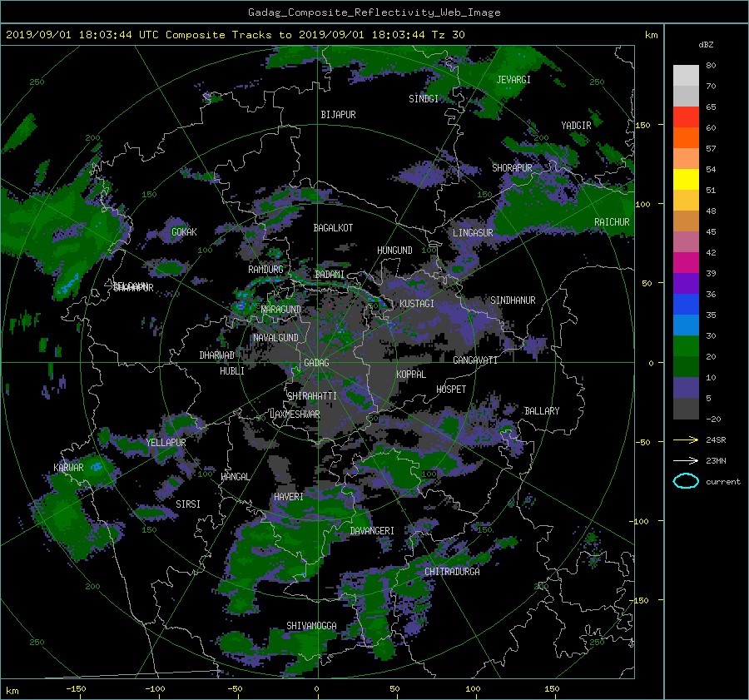The image size is (749, 700).
Task: Click the 0 tick on the bottom km axis
Action: 317,689
